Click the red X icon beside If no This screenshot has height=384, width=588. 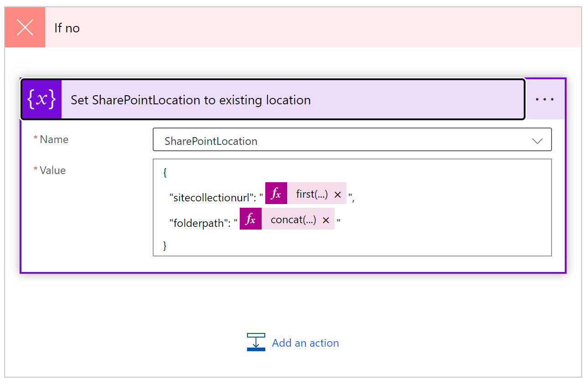pyautogui.click(x=25, y=27)
